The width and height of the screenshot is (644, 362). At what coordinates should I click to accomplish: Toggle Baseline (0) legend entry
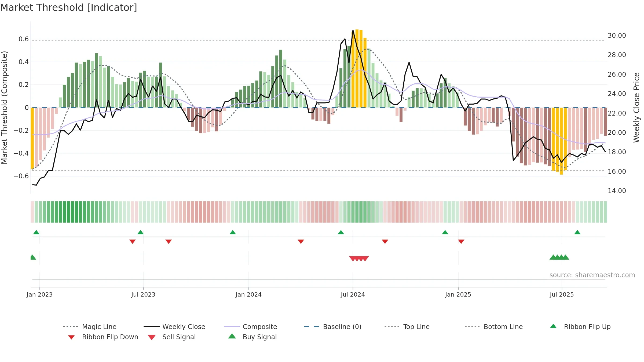pos(333,327)
